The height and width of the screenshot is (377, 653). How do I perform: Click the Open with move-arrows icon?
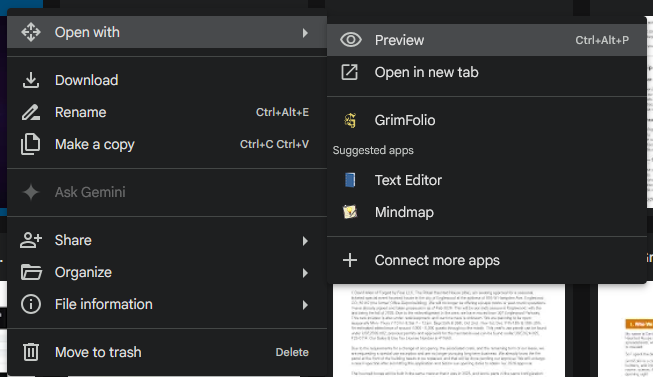point(31,32)
